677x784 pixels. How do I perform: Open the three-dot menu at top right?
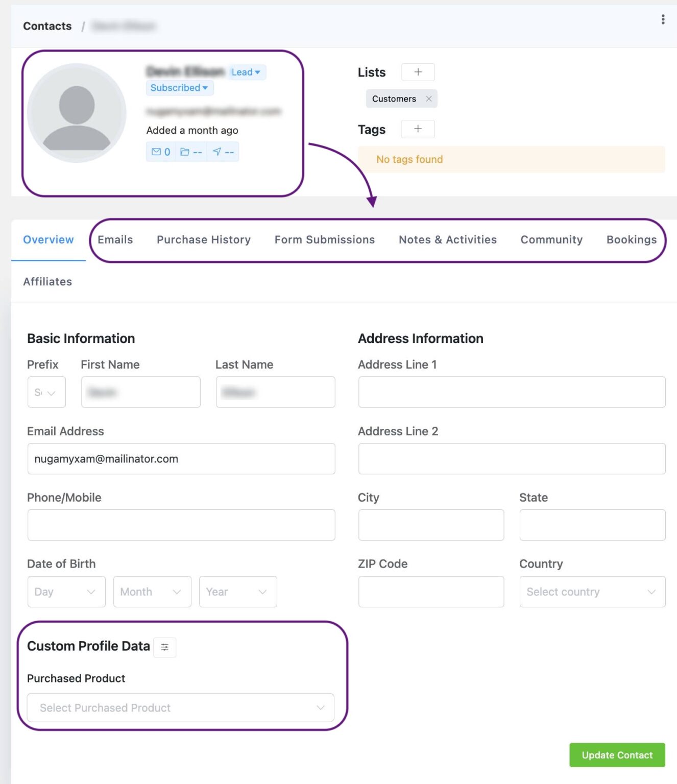[662, 19]
